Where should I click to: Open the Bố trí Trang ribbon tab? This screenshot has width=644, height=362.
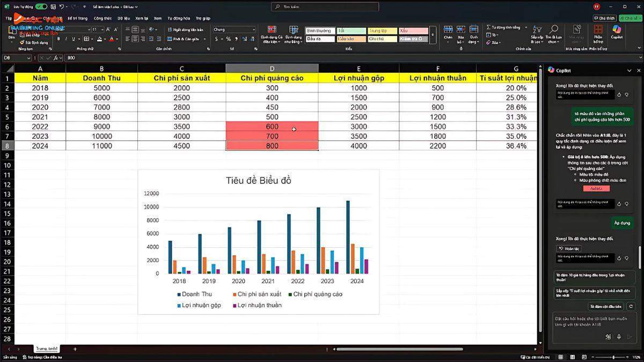pyautogui.click(x=77, y=18)
